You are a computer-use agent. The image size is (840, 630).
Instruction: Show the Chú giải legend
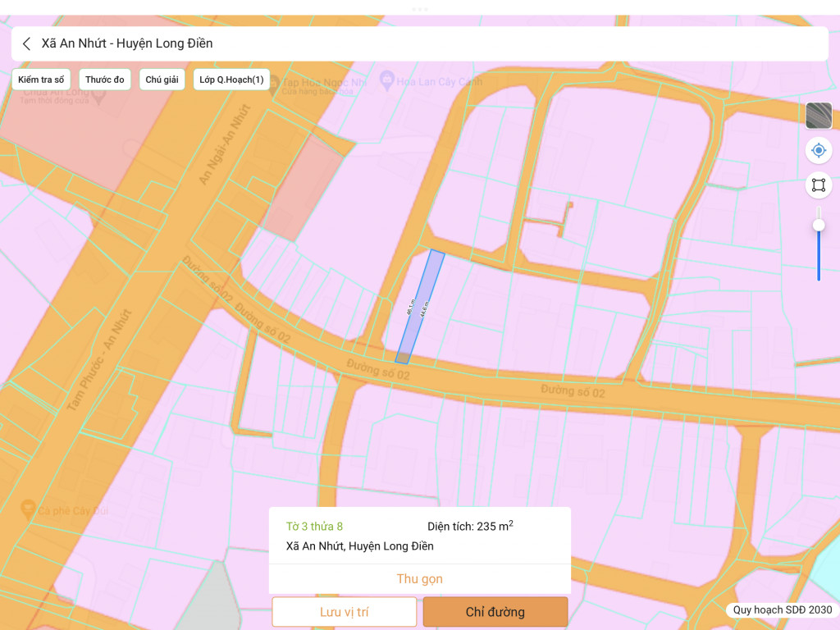[162, 80]
